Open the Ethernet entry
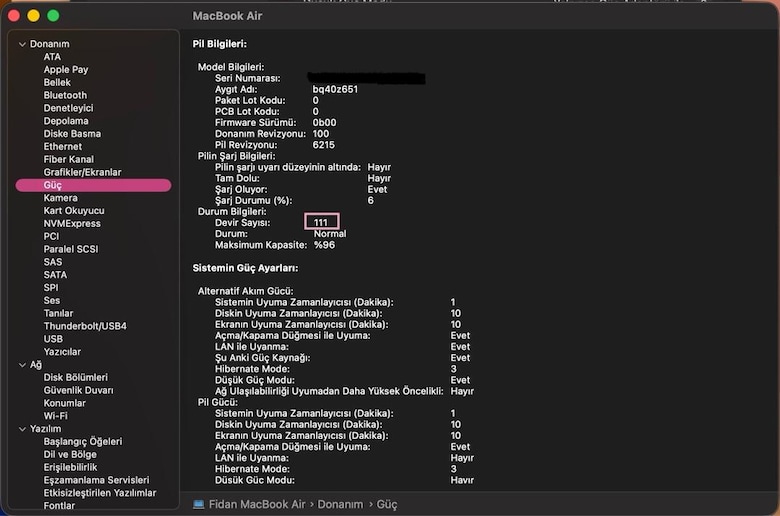 [63, 147]
